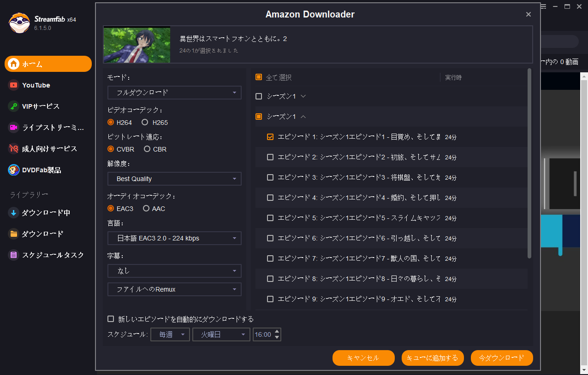Enable 新しいエピソードを自動的にダウンロードする checkbox

coord(111,319)
